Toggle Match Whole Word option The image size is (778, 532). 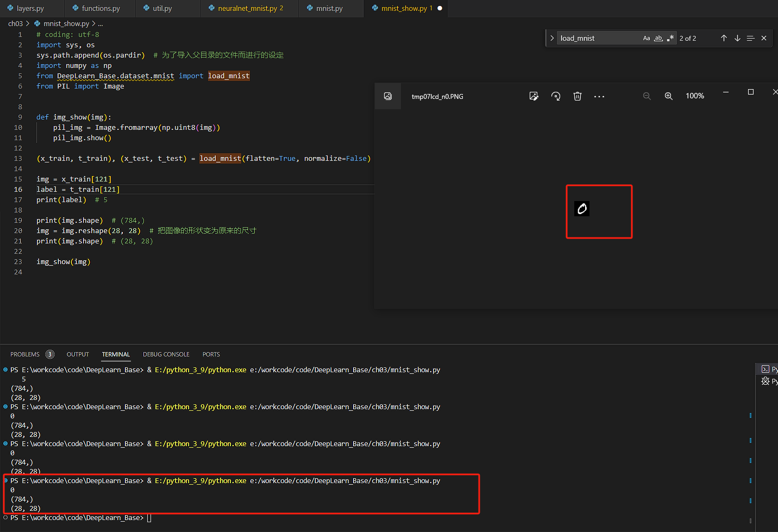(x=658, y=38)
